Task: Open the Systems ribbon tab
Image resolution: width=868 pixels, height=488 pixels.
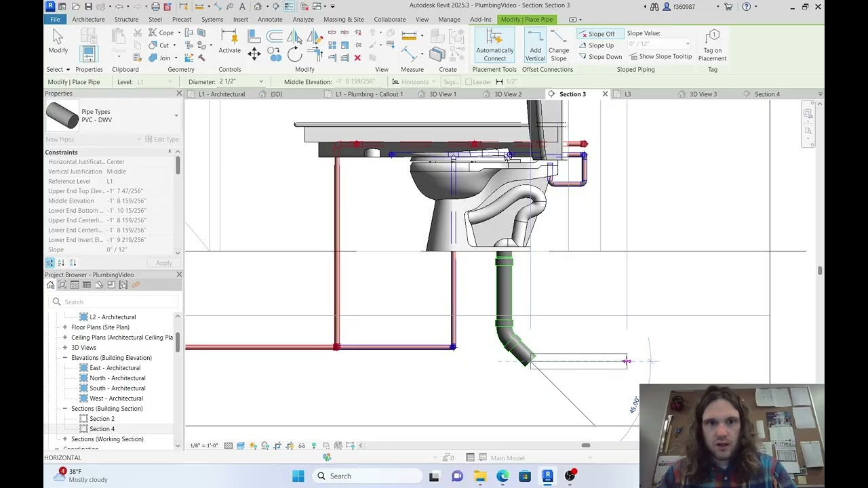Action: (212, 20)
